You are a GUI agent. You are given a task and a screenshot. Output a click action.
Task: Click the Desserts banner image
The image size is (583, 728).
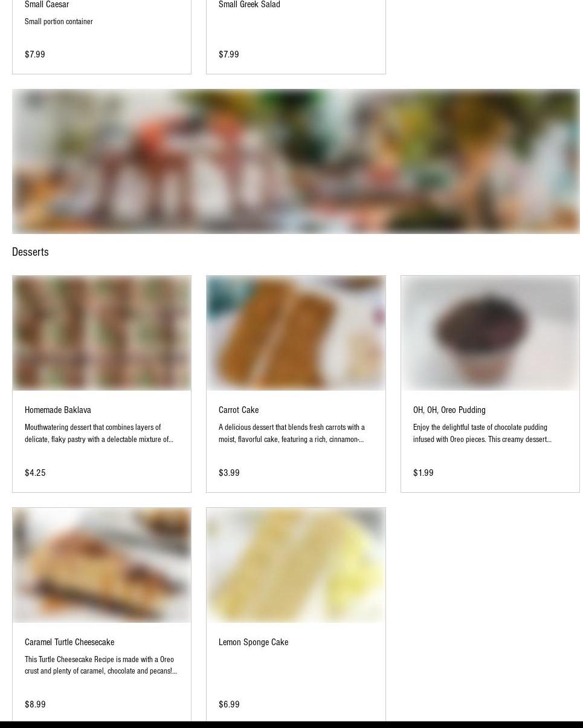coord(296,161)
